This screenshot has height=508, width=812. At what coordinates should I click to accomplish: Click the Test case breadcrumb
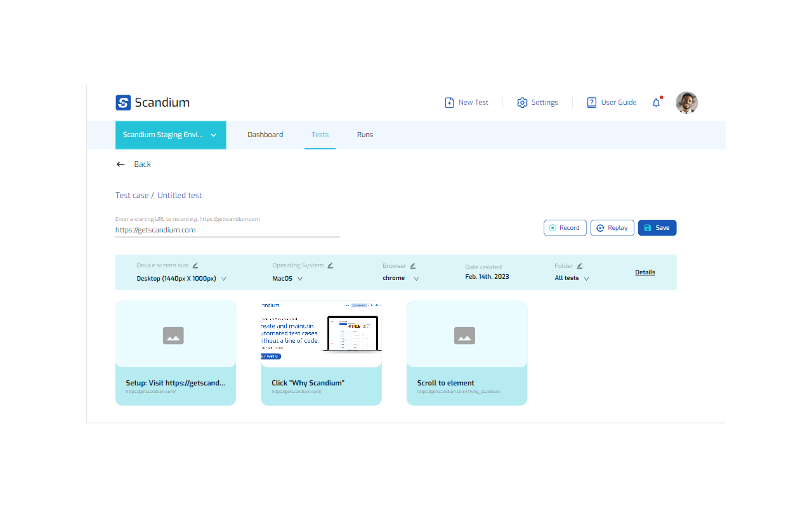[132, 196]
